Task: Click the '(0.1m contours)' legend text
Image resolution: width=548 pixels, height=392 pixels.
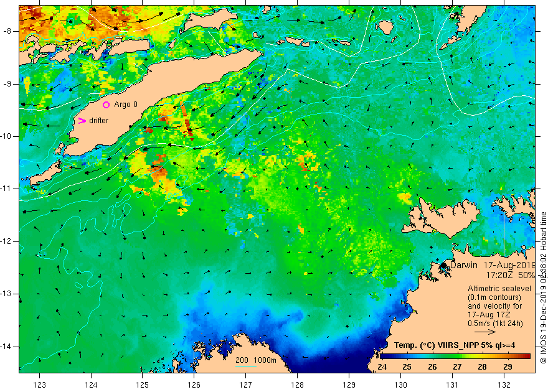Action: pyautogui.click(x=494, y=297)
